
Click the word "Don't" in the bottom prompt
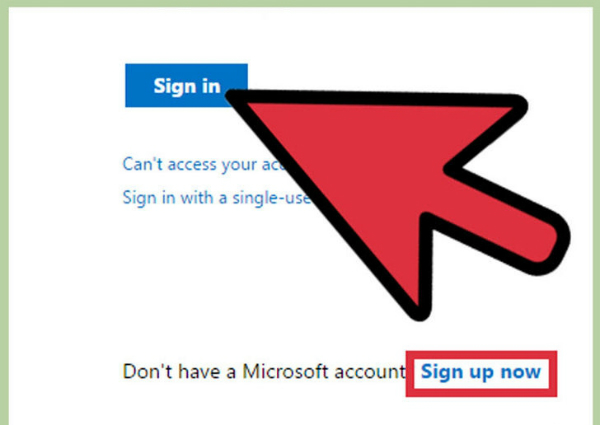click(x=147, y=371)
